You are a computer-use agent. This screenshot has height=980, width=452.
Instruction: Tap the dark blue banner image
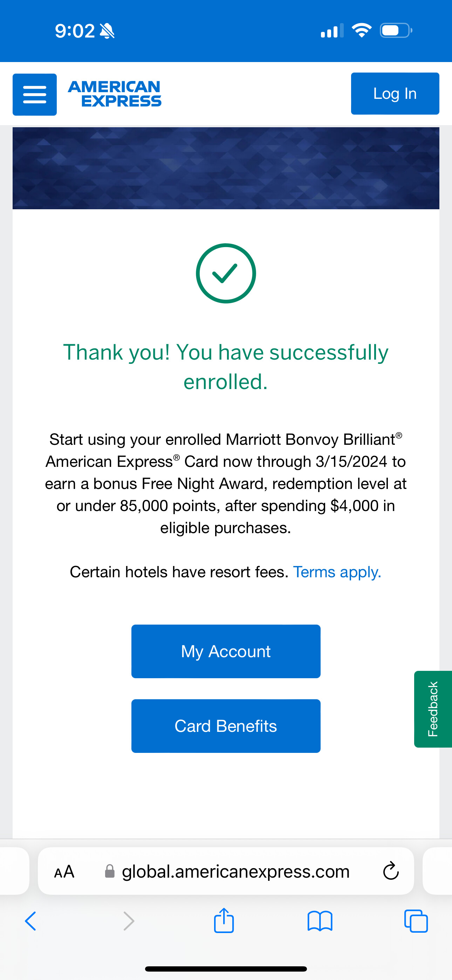tap(226, 168)
